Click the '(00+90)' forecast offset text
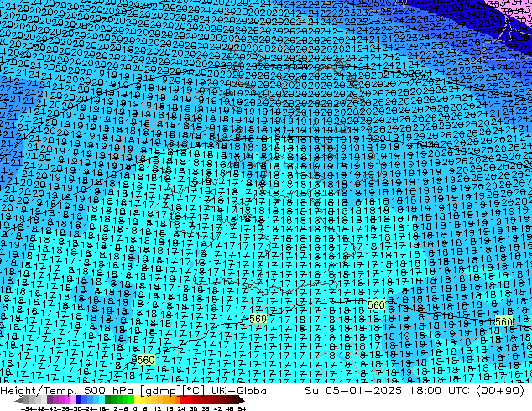 500,391
